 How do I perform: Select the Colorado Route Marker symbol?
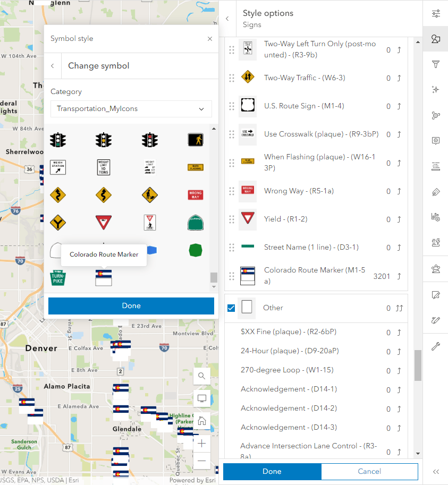tap(103, 277)
